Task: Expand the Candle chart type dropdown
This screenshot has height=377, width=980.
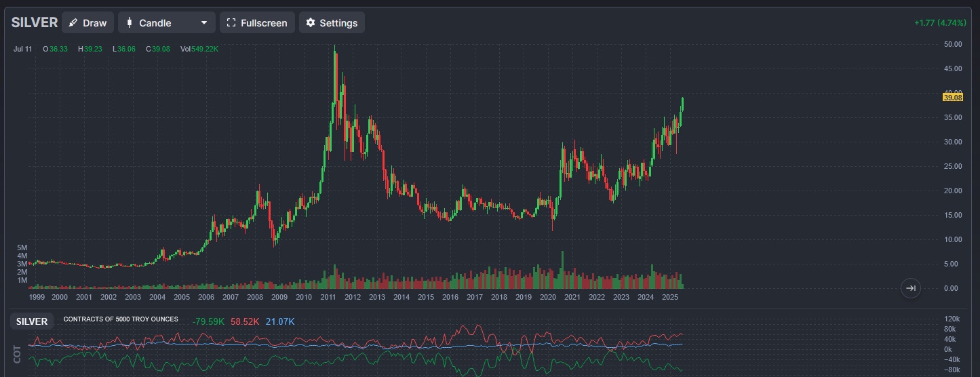Action: pyautogui.click(x=167, y=22)
